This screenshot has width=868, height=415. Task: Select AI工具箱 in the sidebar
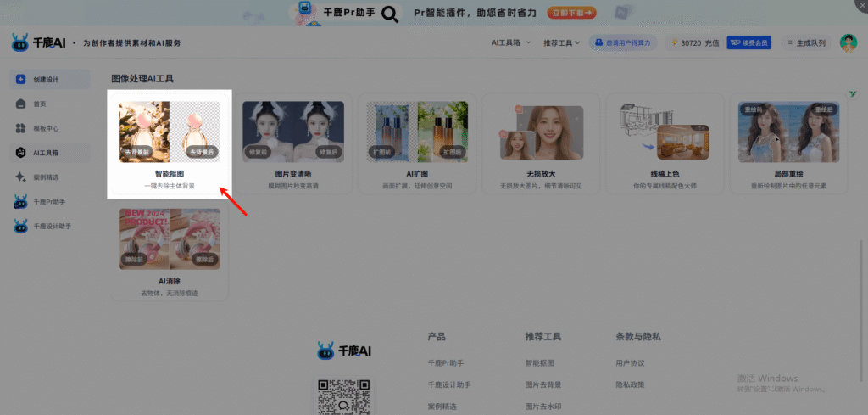pos(50,153)
